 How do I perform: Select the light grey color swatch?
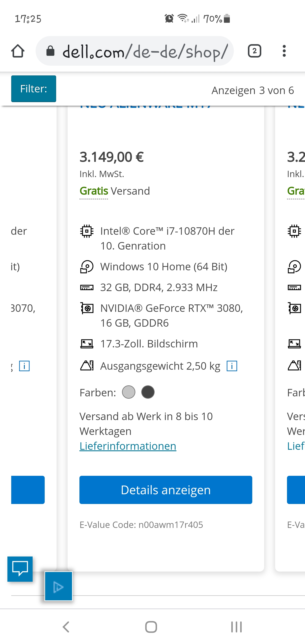pos(129,392)
